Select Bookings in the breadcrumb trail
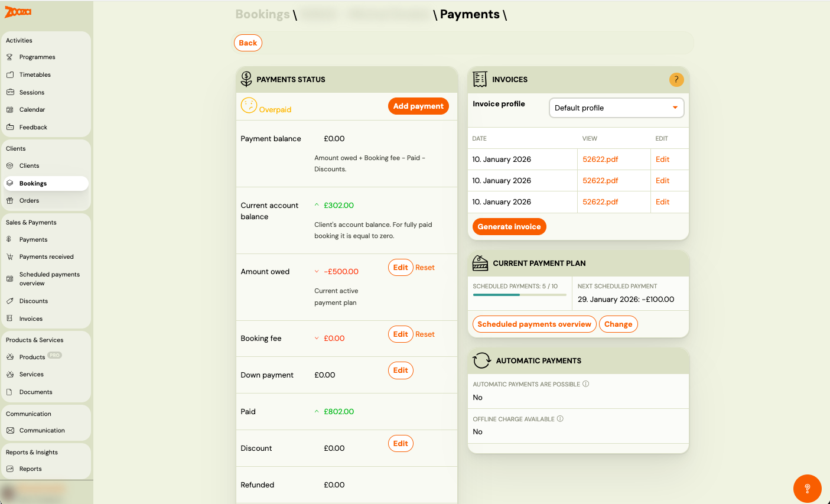Screen dimensions: 830x504 262,14
